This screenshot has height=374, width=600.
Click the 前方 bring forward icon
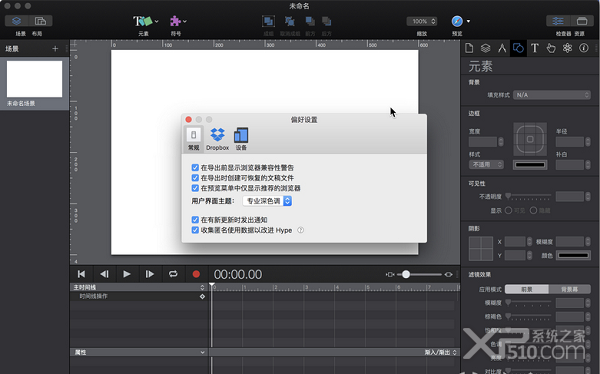(x=310, y=21)
